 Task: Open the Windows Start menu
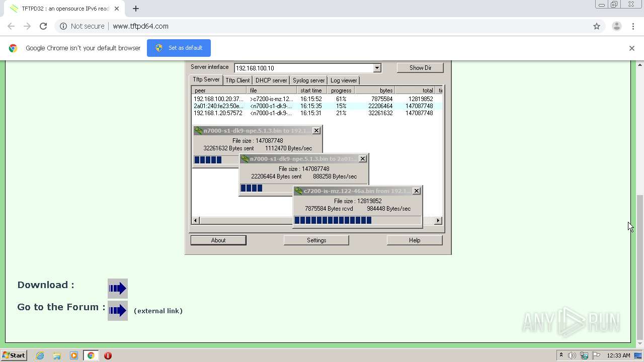tap(14, 355)
